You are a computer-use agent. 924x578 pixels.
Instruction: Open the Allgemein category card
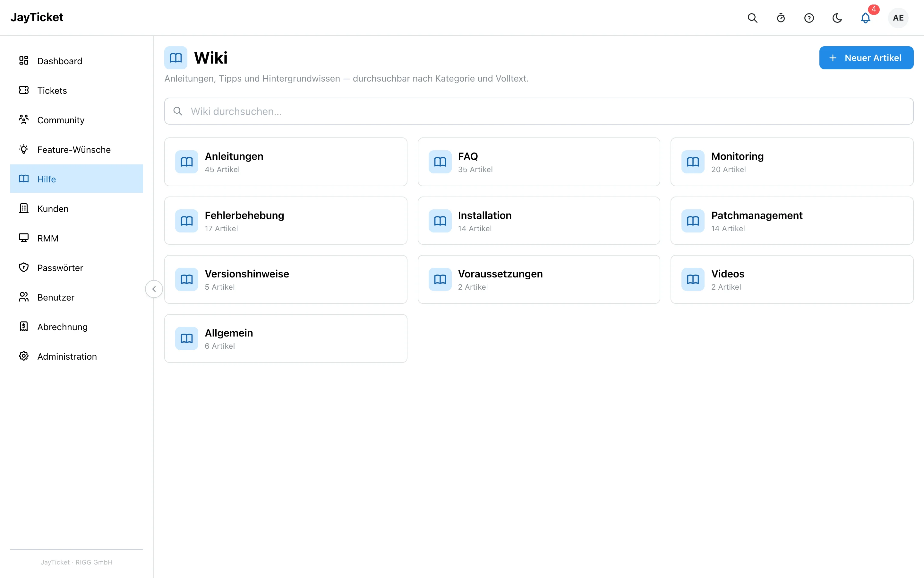point(286,339)
